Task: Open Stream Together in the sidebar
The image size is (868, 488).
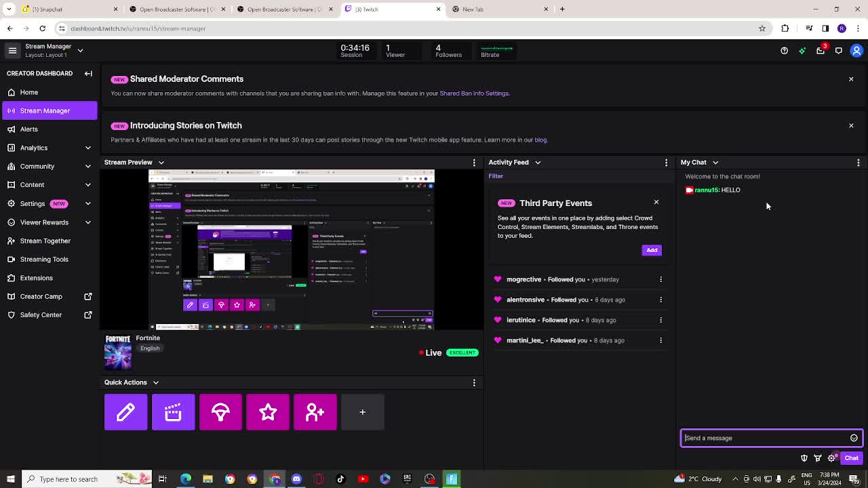Action: pyautogui.click(x=50, y=241)
